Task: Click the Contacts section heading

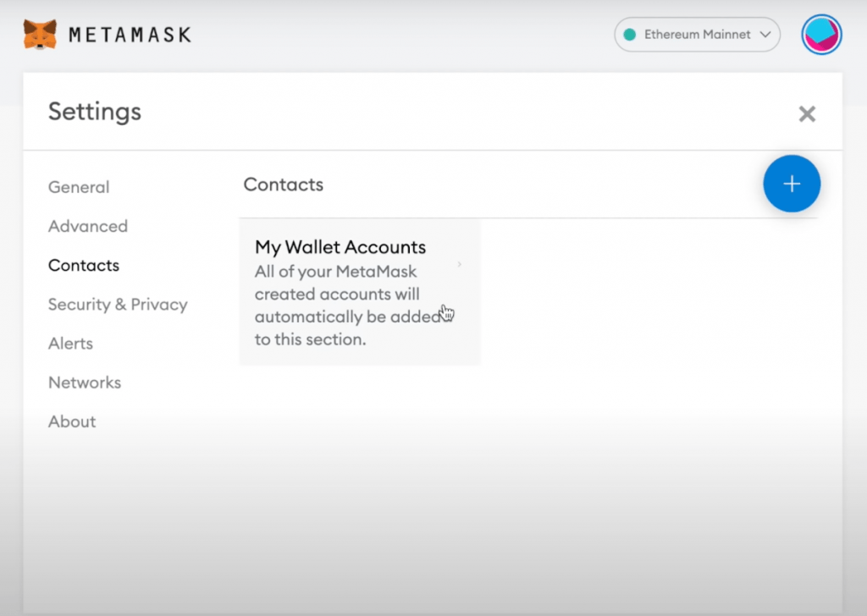Action: (284, 184)
